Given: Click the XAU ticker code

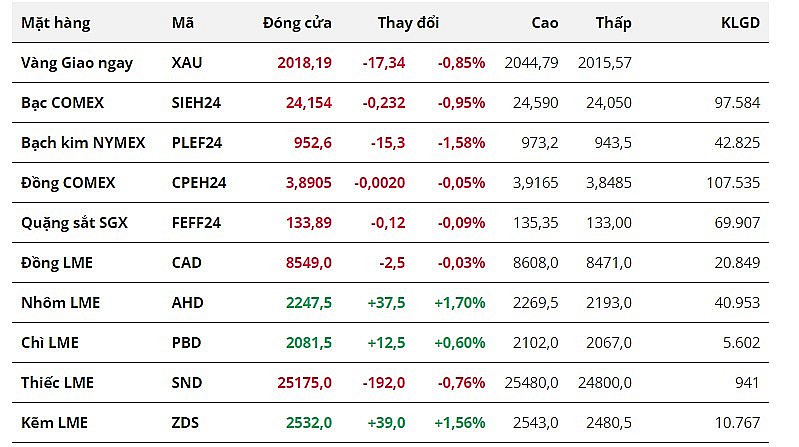Looking at the screenshot, I should (187, 62).
